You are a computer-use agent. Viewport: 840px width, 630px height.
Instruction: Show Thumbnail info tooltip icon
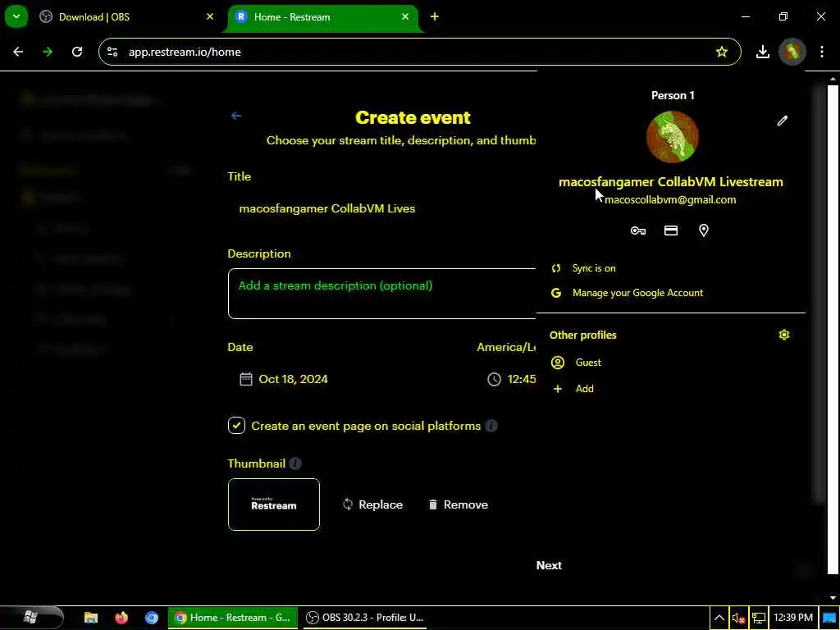[x=295, y=463]
